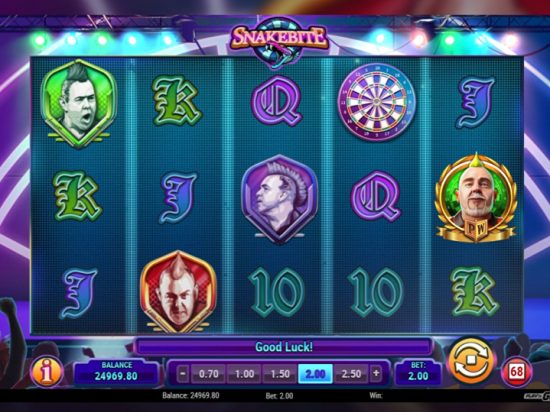This screenshot has height=412, width=550.
Task: Select the green mohawk player symbol
Action: (x=79, y=104)
